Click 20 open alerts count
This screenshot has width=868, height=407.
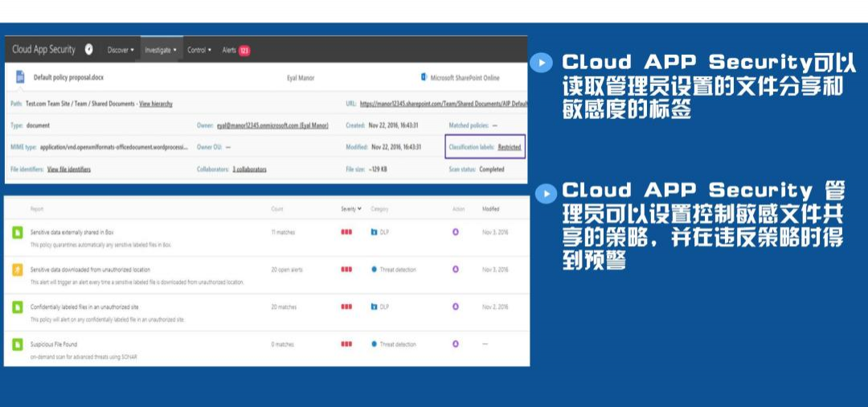[x=287, y=269]
